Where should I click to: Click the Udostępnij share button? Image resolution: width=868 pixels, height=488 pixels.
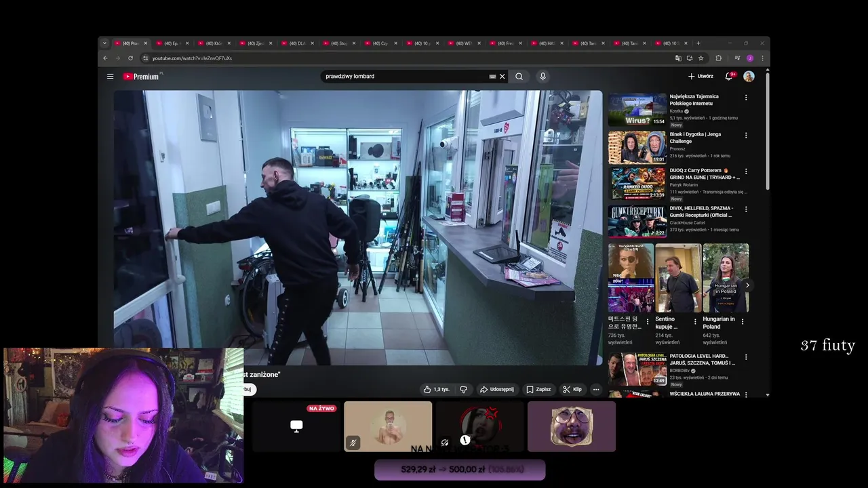click(x=497, y=390)
